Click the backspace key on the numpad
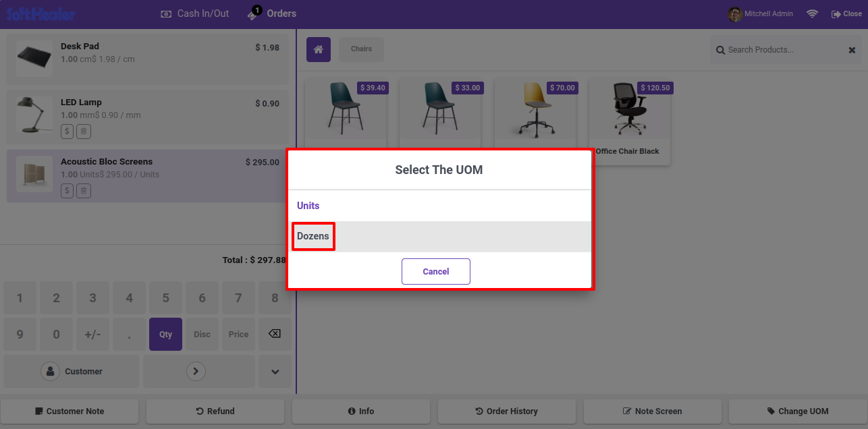Image resolution: width=868 pixels, height=429 pixels. [275, 334]
